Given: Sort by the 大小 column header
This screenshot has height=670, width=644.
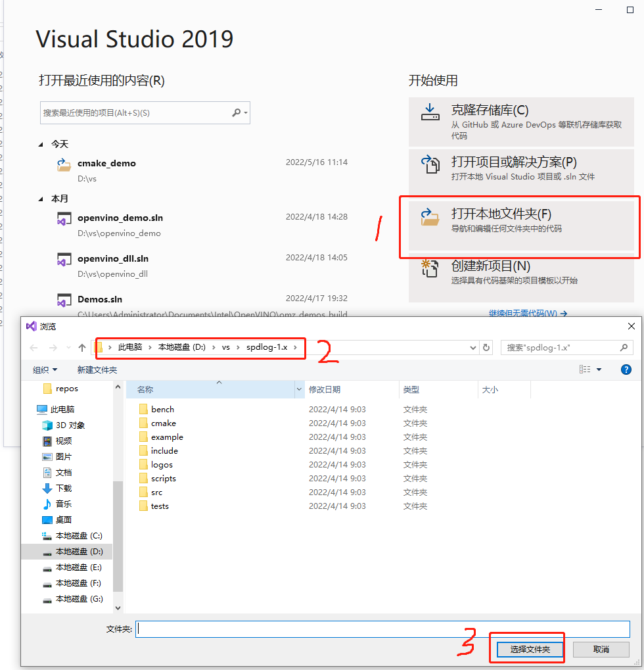Looking at the screenshot, I should pos(504,389).
